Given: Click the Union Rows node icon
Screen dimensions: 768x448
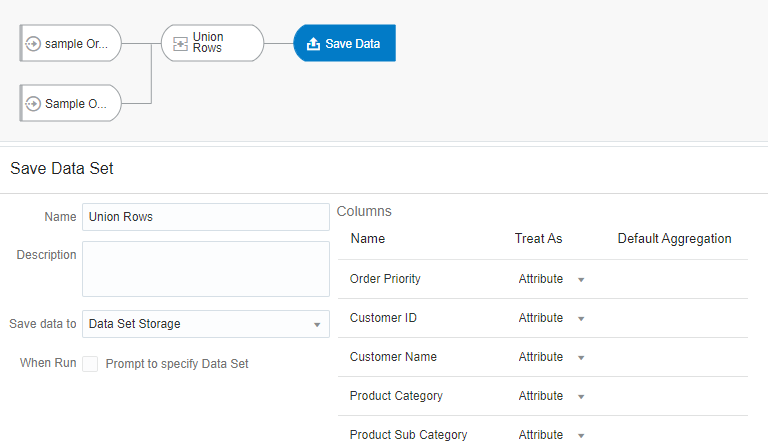Looking at the screenshot, I should point(180,43).
